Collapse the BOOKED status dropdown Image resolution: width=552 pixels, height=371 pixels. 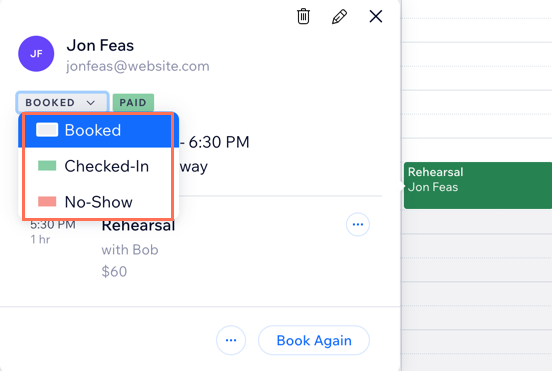click(x=62, y=102)
